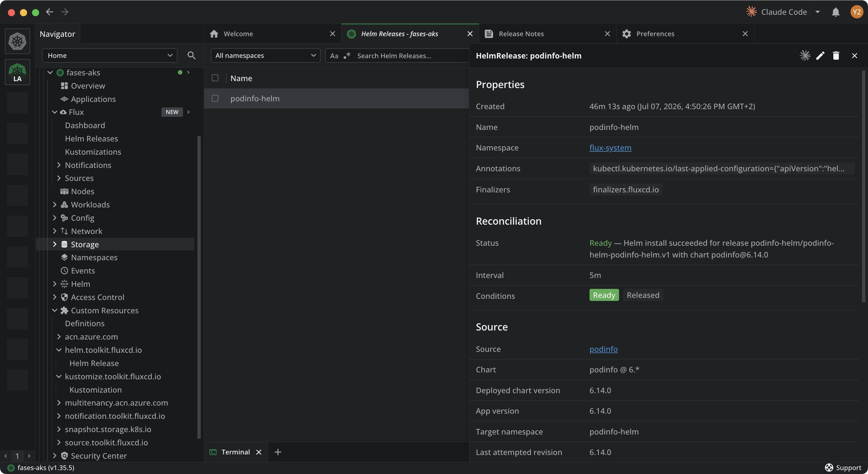Select the LA cluster icon in sidebar
This screenshot has height=474, width=868.
(17, 72)
